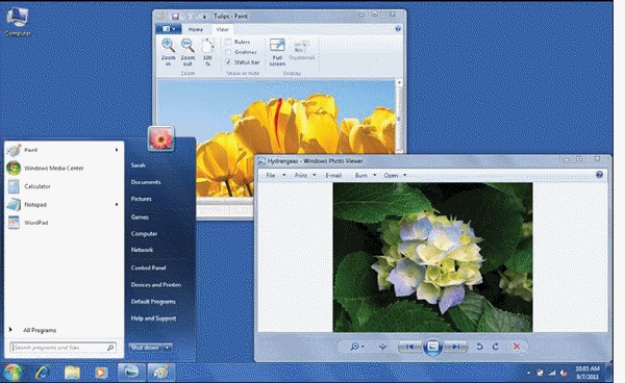
Task: Open the quick access toolbar dropdown arrow in Paint
Action: tap(204, 17)
